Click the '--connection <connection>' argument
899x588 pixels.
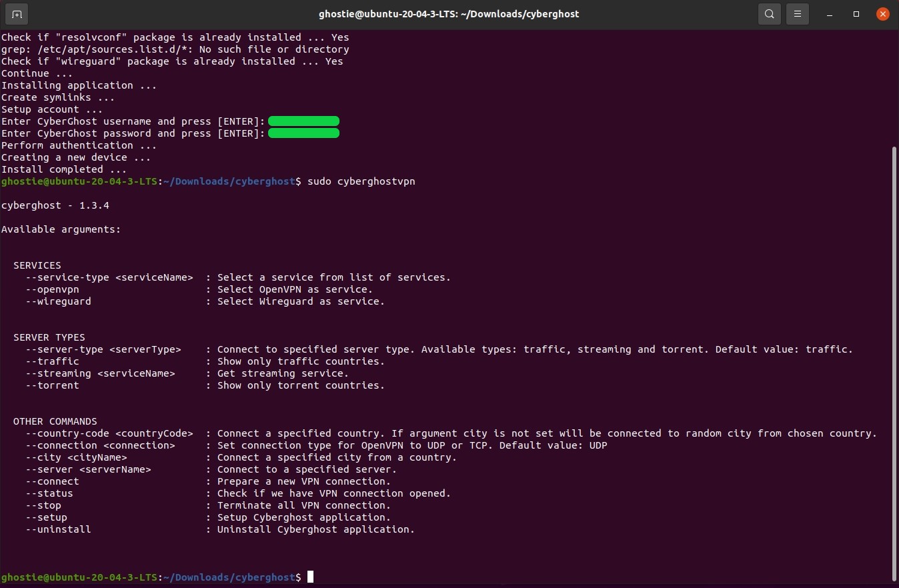pyautogui.click(x=100, y=445)
